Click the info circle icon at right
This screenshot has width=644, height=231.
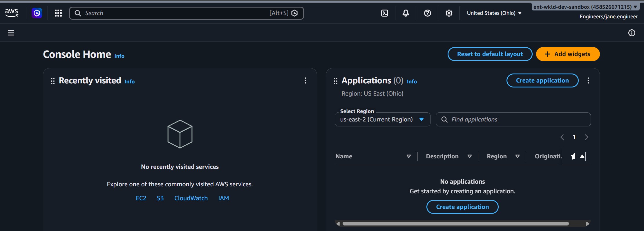coord(632,33)
